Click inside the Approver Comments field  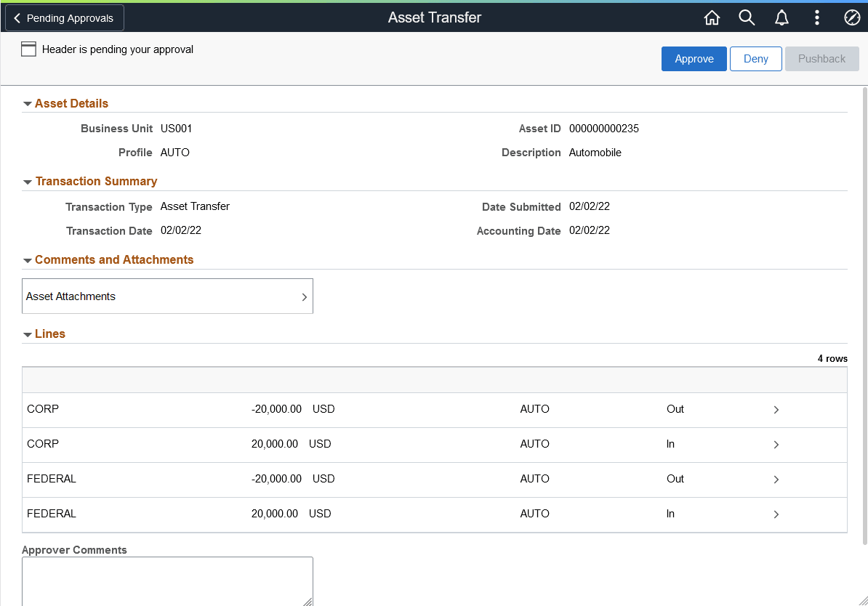tap(167, 581)
